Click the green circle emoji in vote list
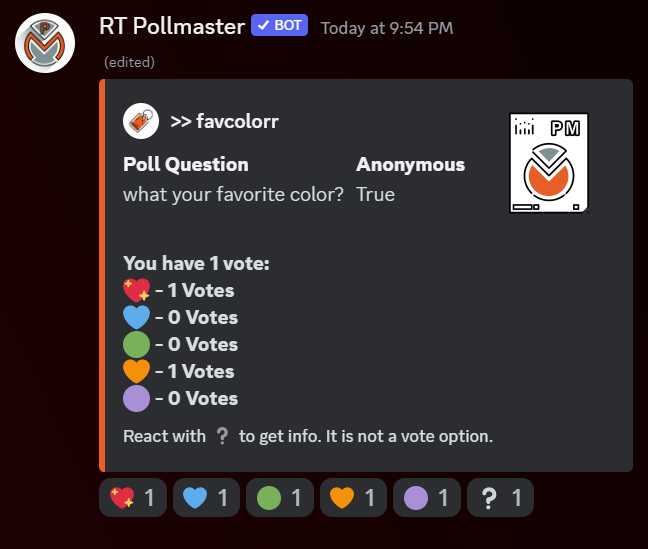Screen dimensions: 648x549 pos(136,344)
